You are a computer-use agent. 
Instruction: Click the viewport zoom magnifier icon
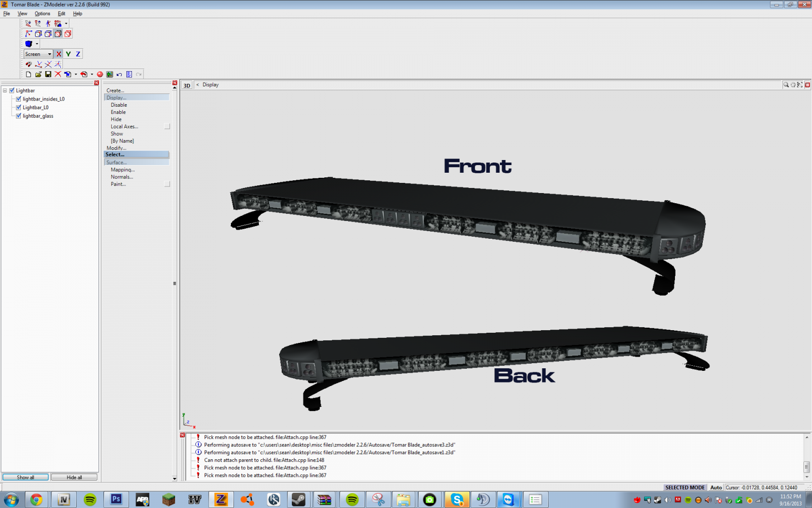pos(786,85)
